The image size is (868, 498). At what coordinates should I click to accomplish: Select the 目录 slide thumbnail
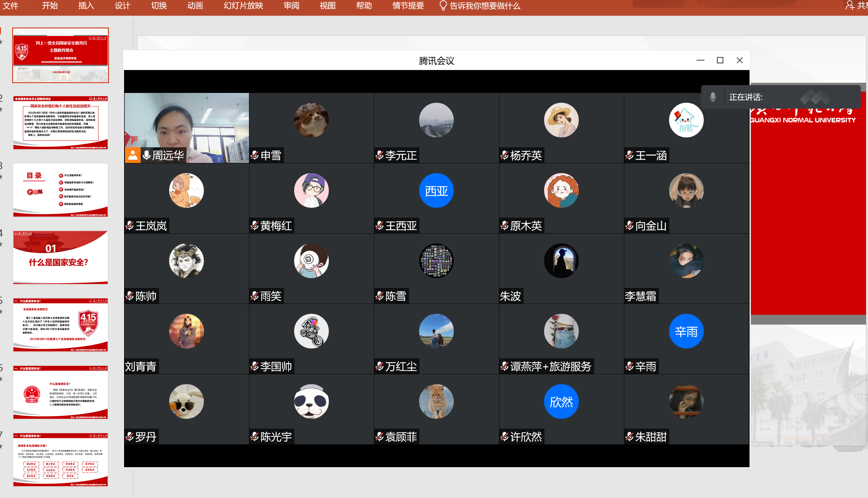point(61,190)
